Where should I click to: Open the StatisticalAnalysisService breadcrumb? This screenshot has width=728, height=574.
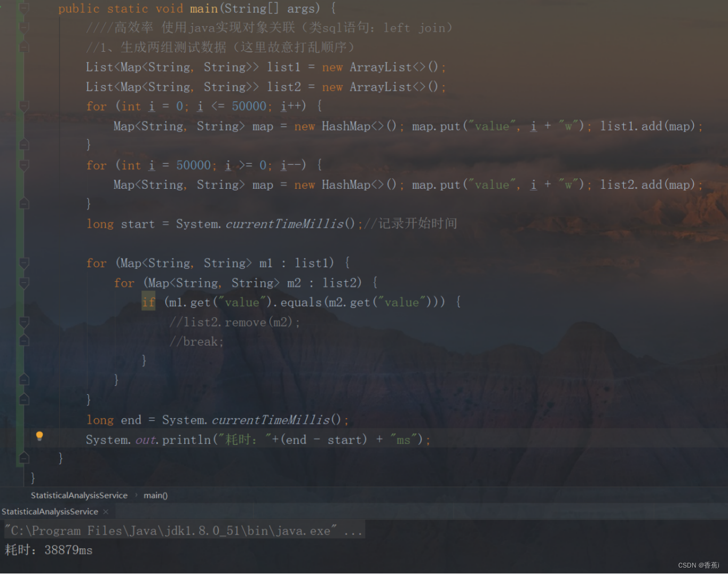point(79,495)
